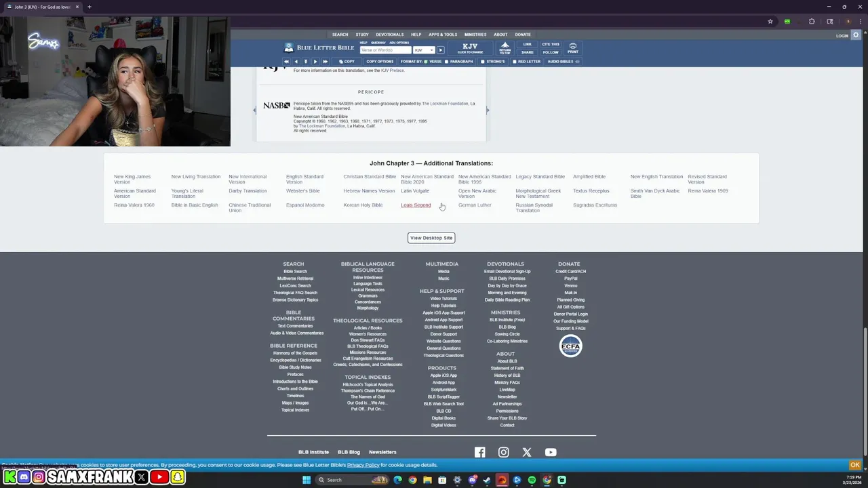Click the pin-down arrow icon in toolbar
868x488 pixels.
click(305, 62)
